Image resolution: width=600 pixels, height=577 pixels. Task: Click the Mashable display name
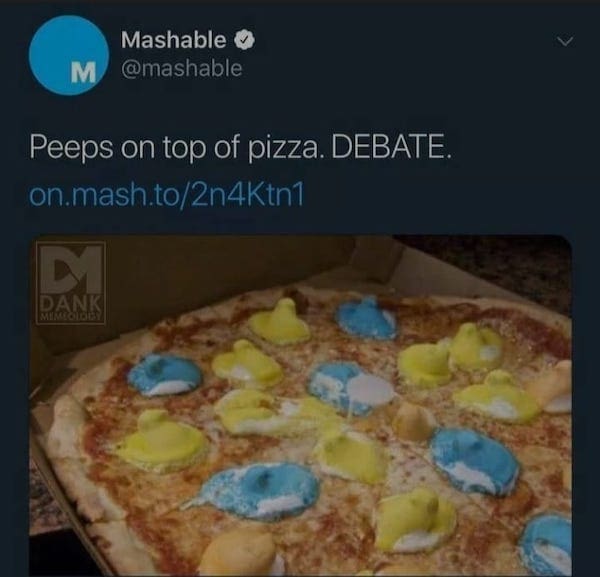click(173, 39)
